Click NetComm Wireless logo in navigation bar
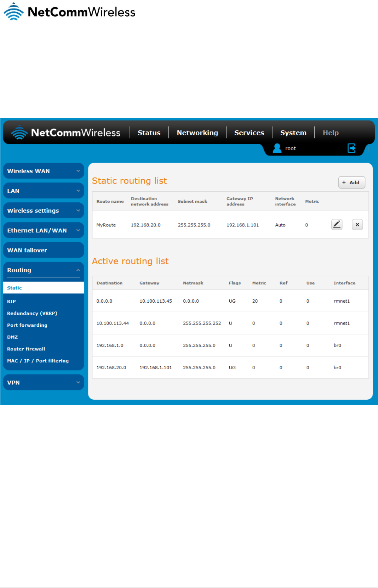Viewport: 378px width, 588px height. [x=66, y=132]
